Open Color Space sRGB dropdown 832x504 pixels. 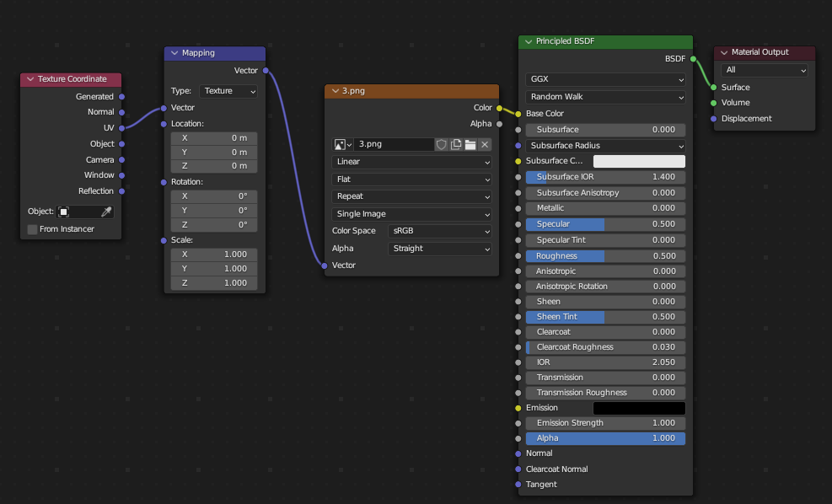tap(440, 231)
